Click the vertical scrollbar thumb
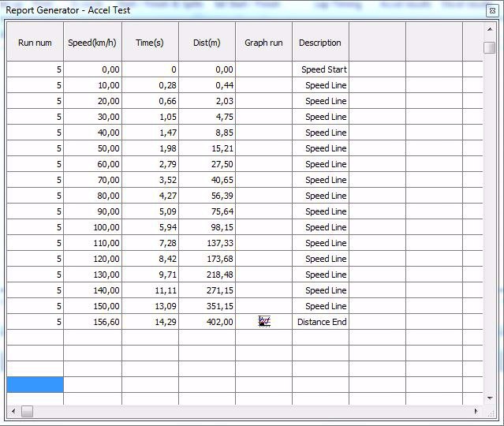504x426 pixels. [490, 47]
